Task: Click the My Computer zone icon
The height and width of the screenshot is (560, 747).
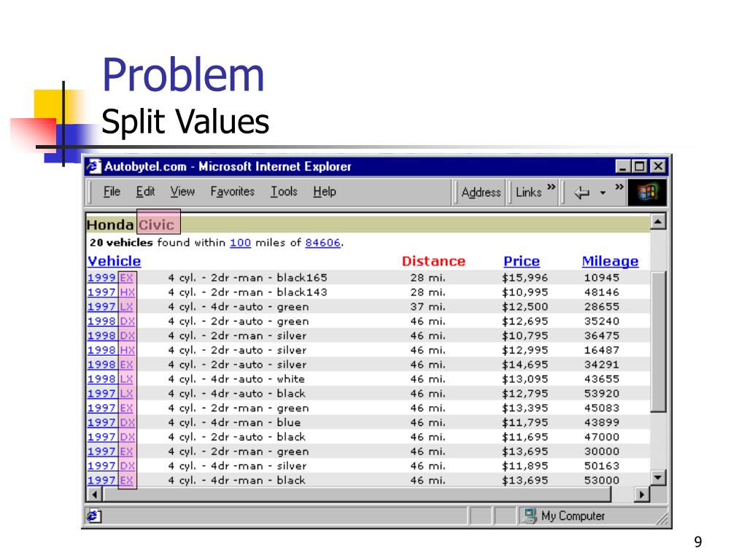Action: 529,516
